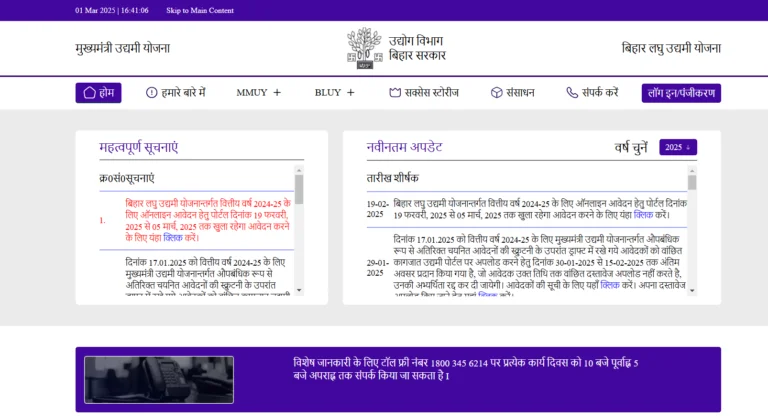Click क्लिक link in the 19-02-2025 update

[x=643, y=215]
